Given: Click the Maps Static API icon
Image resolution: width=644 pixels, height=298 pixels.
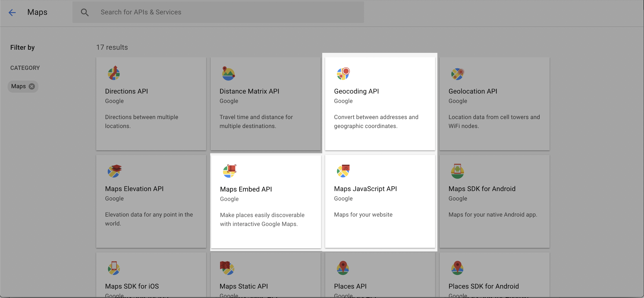Looking at the screenshot, I should (227, 268).
